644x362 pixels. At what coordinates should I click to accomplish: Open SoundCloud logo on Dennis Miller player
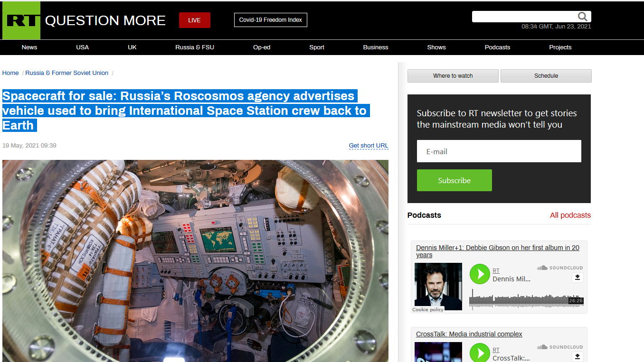click(x=560, y=268)
